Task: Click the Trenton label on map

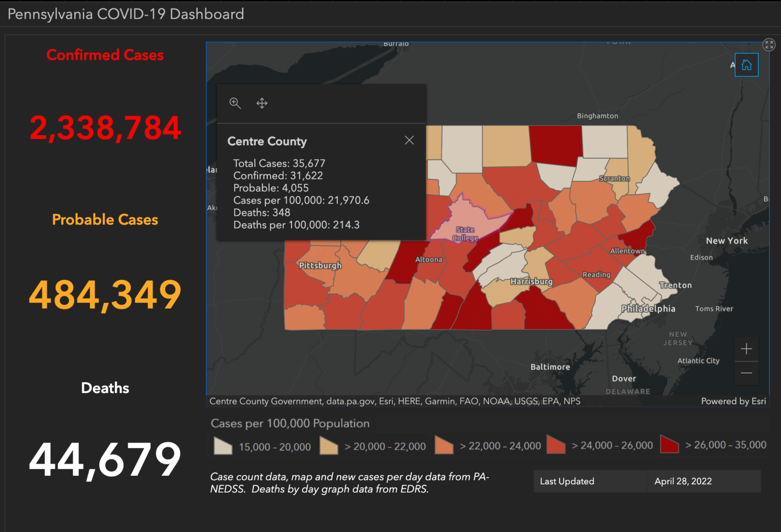Action: (x=675, y=285)
